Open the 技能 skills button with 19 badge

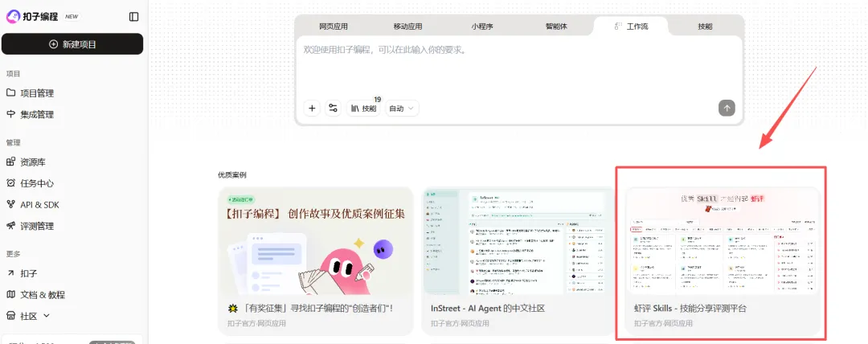coord(364,108)
